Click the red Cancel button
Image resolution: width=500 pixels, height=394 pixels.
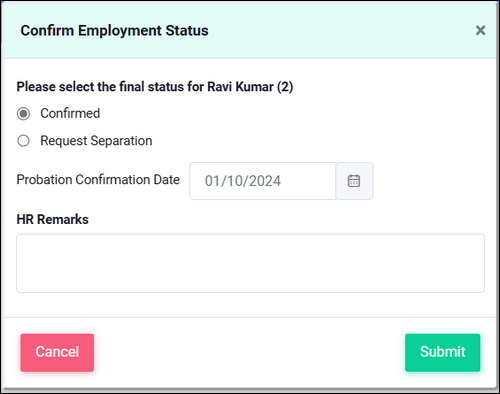[57, 352]
